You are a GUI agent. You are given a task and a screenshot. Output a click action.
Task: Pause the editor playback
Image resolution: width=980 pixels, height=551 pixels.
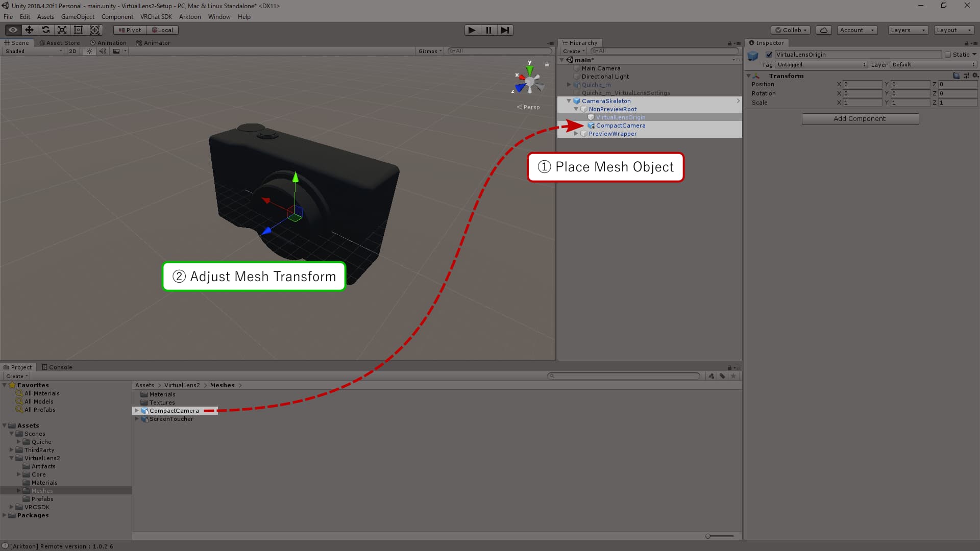pos(488,30)
